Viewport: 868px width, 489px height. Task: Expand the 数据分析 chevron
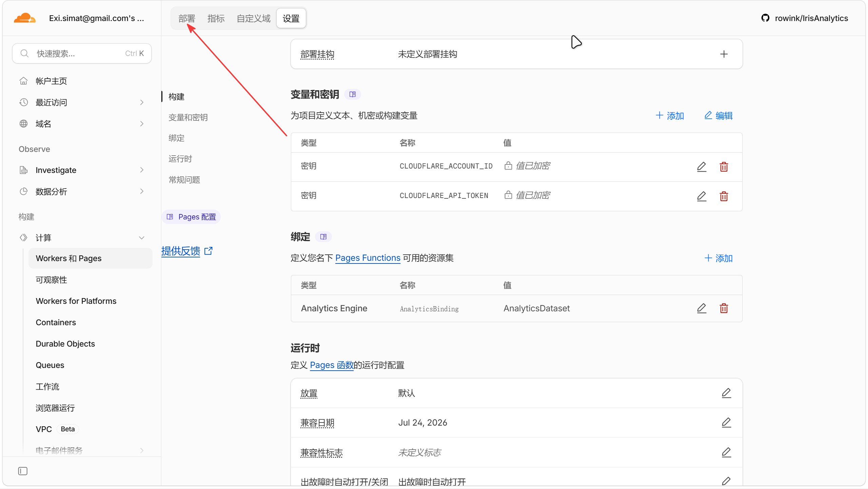(x=142, y=191)
